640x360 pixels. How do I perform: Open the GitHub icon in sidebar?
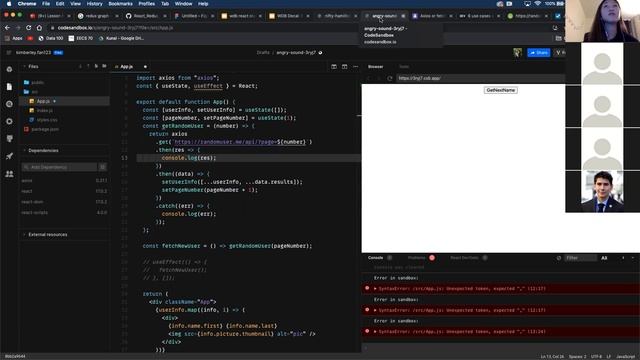[x=9, y=139]
